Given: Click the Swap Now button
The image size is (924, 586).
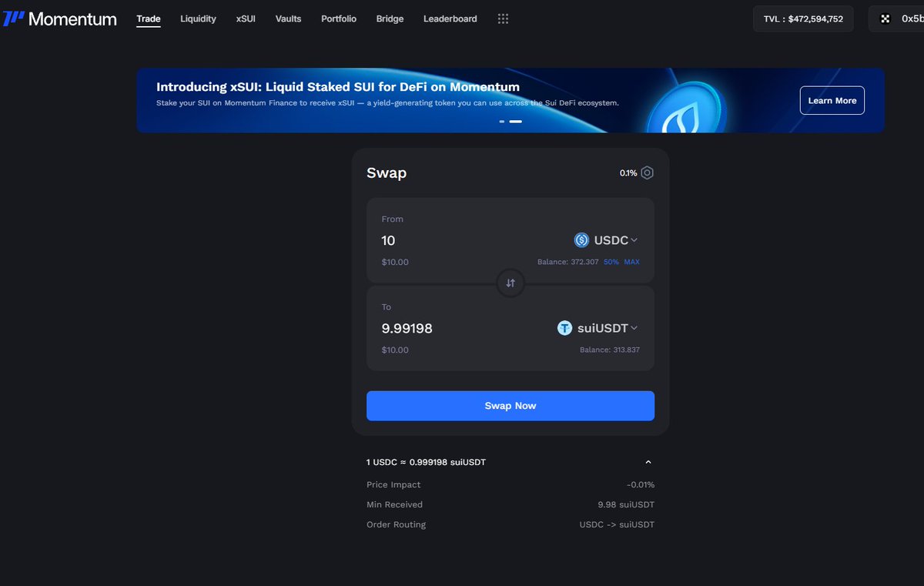Looking at the screenshot, I should [511, 406].
